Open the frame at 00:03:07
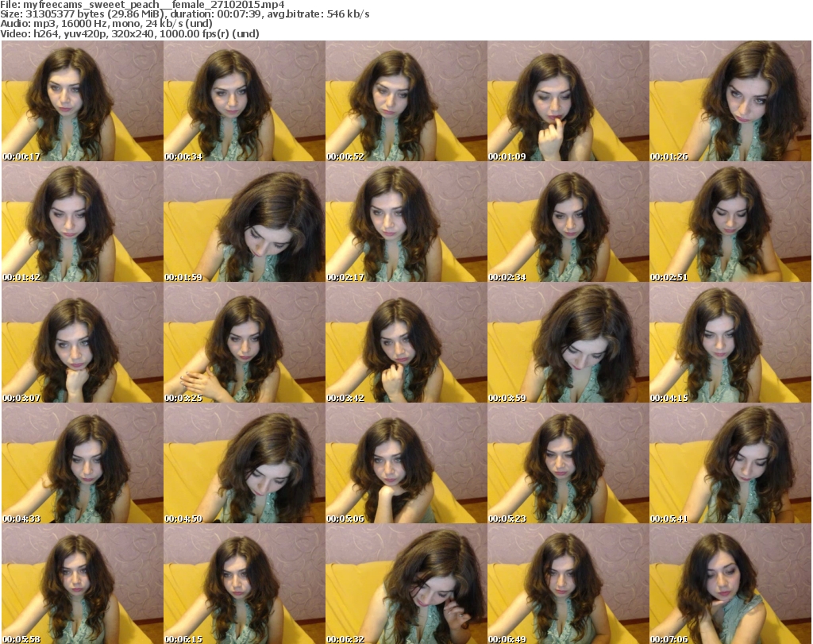The height and width of the screenshot is (644, 813). click(83, 343)
